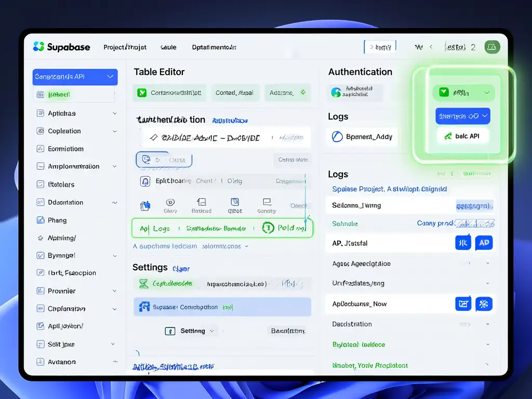
Task: Click the blue AP icon button
Action: pyautogui.click(x=484, y=243)
